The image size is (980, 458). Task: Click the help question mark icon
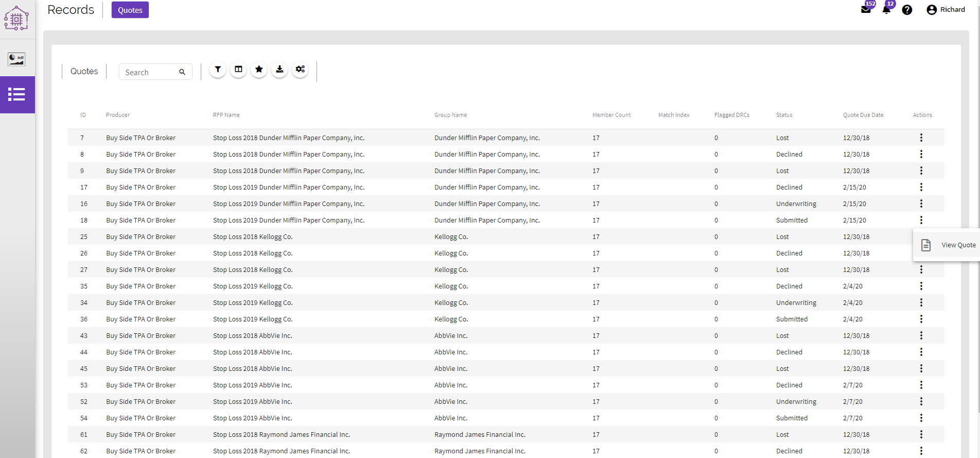(x=907, y=10)
